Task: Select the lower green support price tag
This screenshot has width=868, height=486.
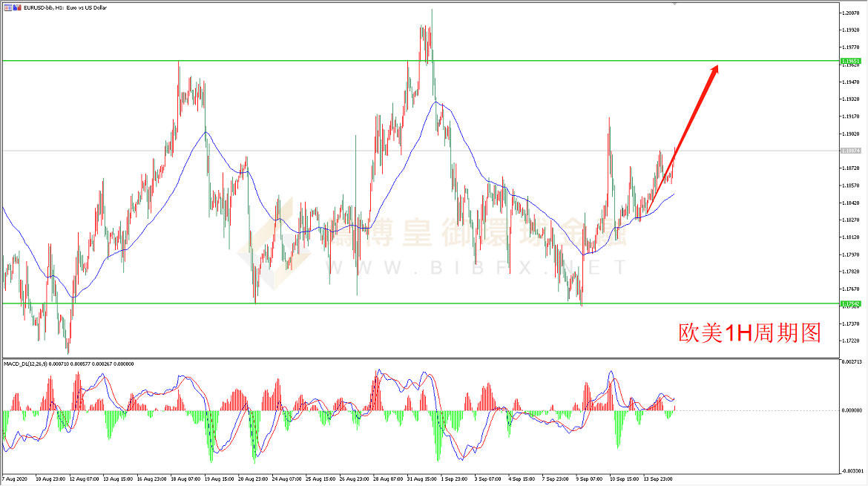Action: pyautogui.click(x=850, y=303)
